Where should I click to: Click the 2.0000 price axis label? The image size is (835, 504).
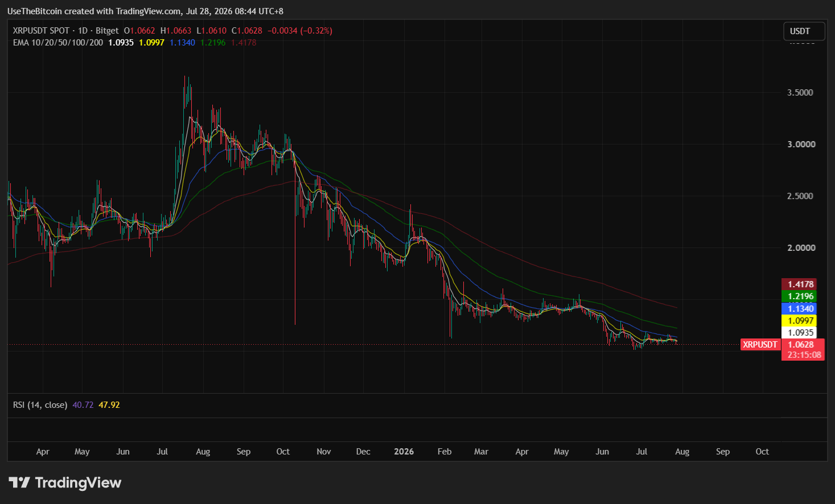800,248
